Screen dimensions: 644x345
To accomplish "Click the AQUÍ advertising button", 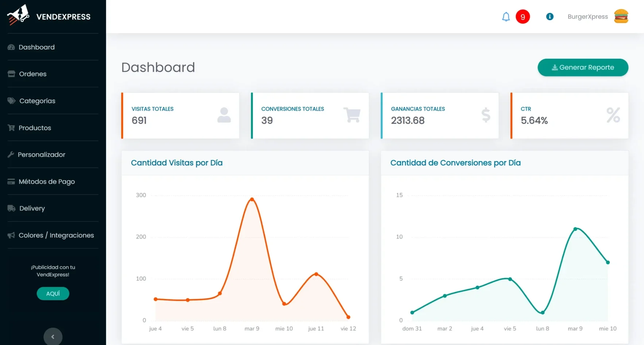I will [x=53, y=294].
